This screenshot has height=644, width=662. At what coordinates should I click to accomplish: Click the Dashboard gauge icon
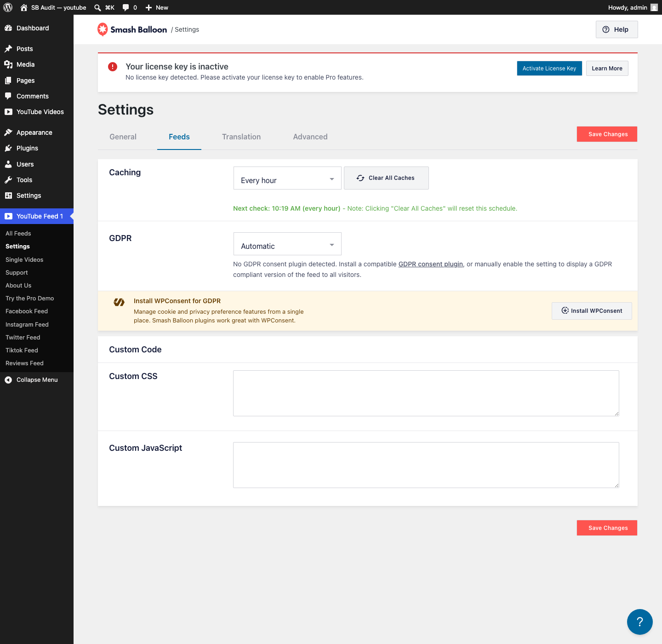pyautogui.click(x=8, y=28)
